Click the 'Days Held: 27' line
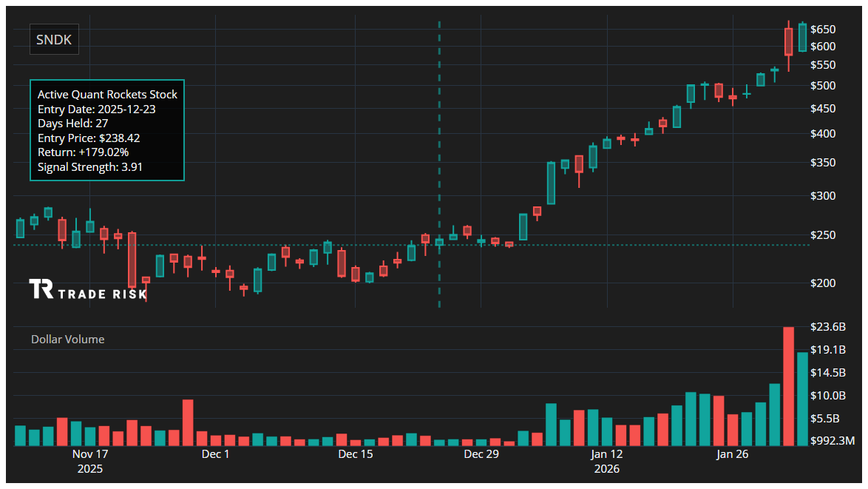This screenshot has width=868, height=489. [72, 124]
